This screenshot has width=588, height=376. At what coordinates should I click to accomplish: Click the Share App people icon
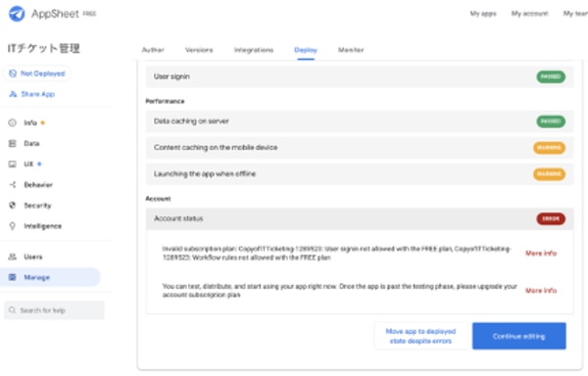tap(13, 94)
